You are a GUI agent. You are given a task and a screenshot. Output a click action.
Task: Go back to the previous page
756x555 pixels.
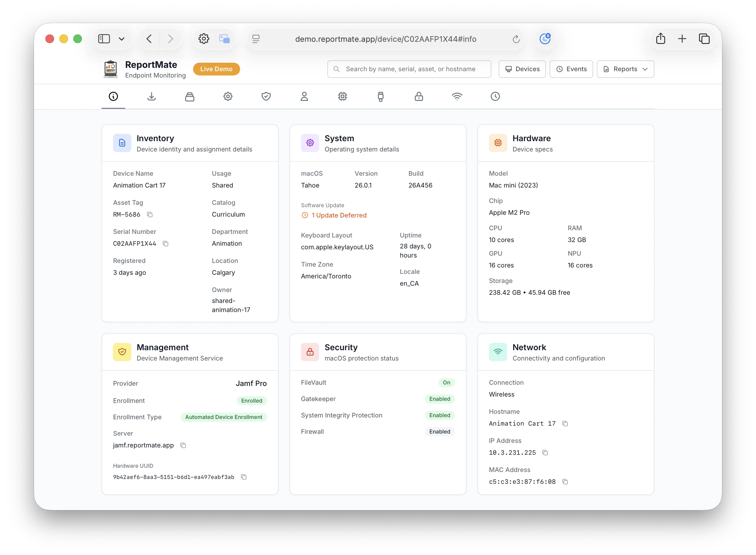[149, 39]
